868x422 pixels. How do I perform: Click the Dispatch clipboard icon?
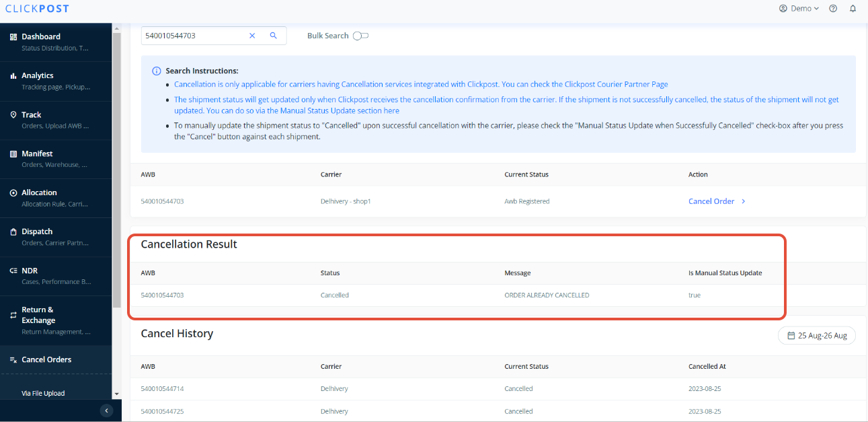13,232
